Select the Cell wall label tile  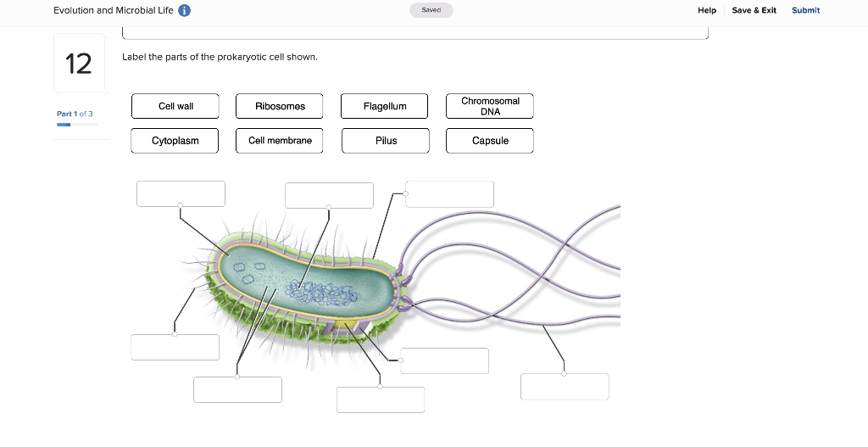tap(175, 106)
